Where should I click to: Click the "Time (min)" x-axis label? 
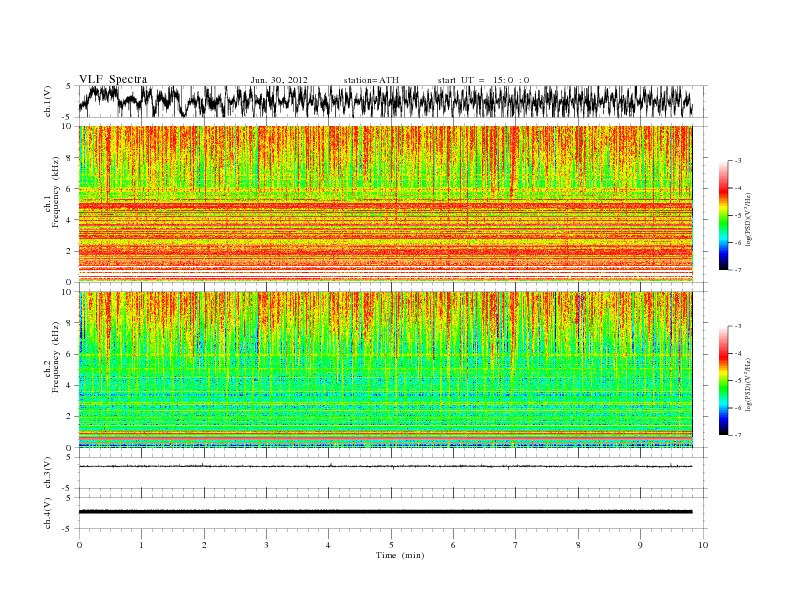point(400,555)
